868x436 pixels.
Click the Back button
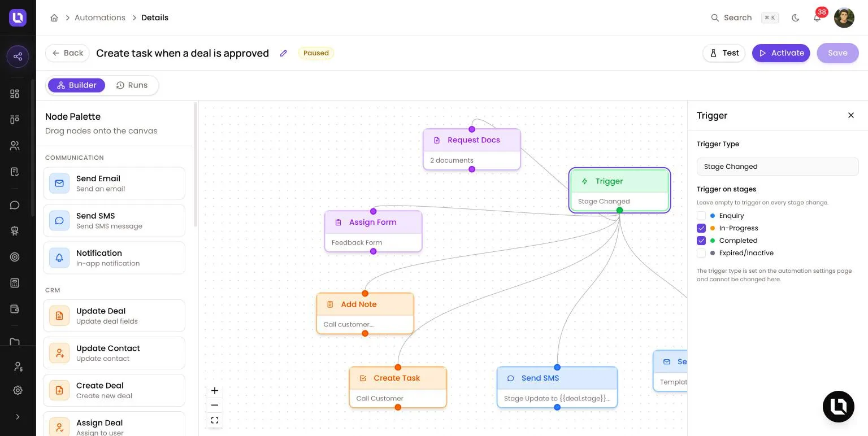pos(67,53)
